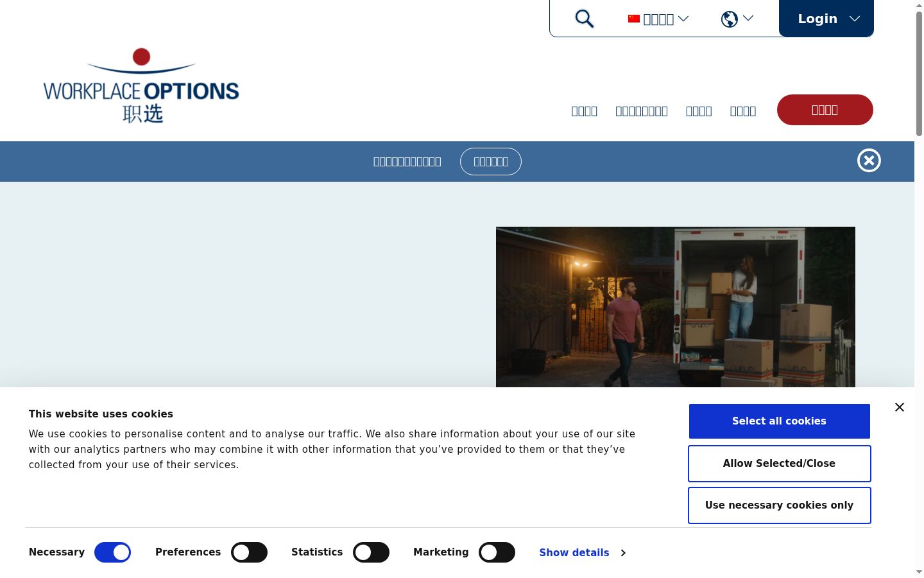Enable the Statistics cookies switch
The width and height of the screenshot is (924, 578).
coord(371,552)
